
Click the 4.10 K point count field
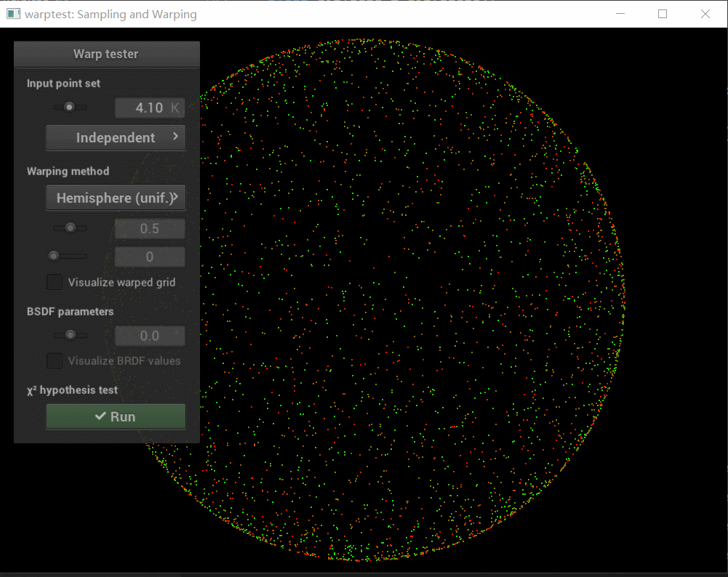coord(150,108)
